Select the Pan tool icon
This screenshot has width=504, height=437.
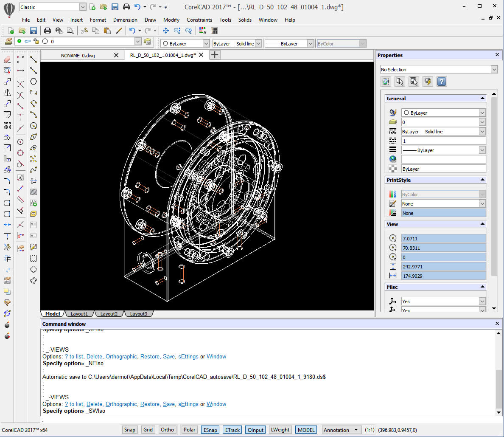(166, 31)
